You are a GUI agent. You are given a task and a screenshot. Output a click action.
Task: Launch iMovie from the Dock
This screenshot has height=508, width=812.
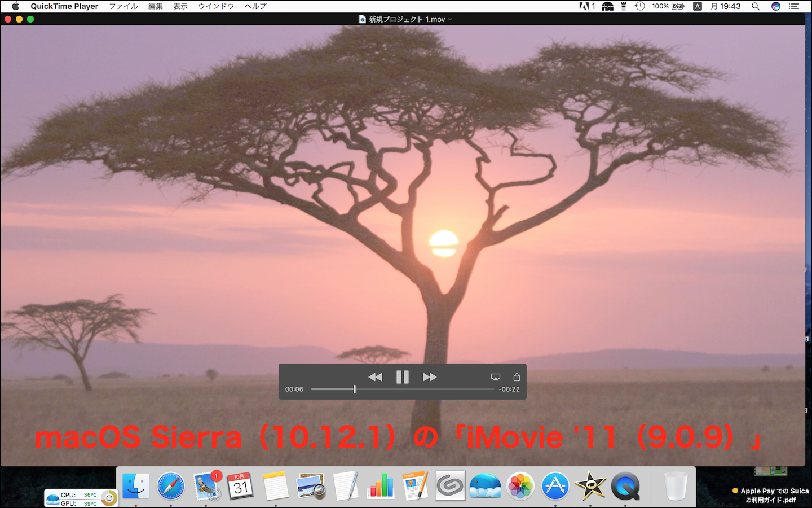point(590,485)
